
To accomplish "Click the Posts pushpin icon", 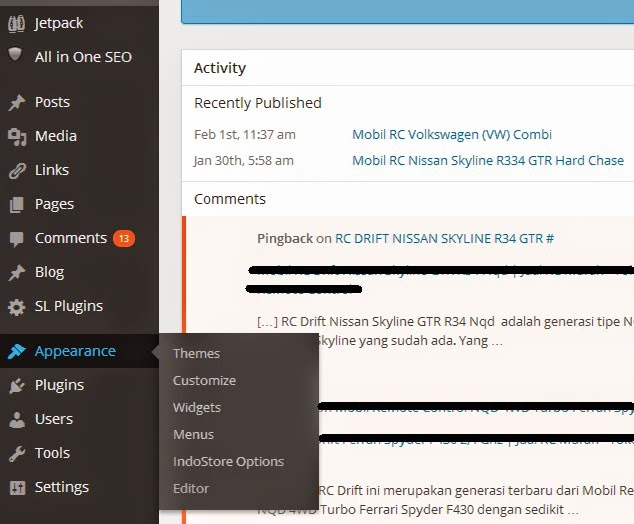I will (x=17, y=102).
